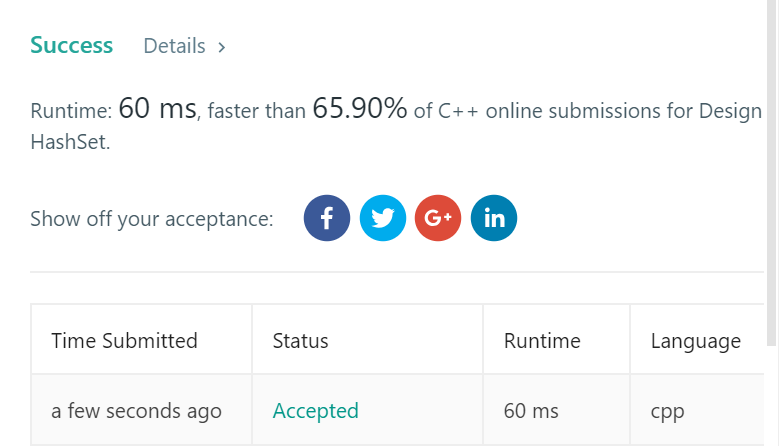This screenshot has width=779, height=446.
Task: Click the Language column header
Action: tap(696, 342)
